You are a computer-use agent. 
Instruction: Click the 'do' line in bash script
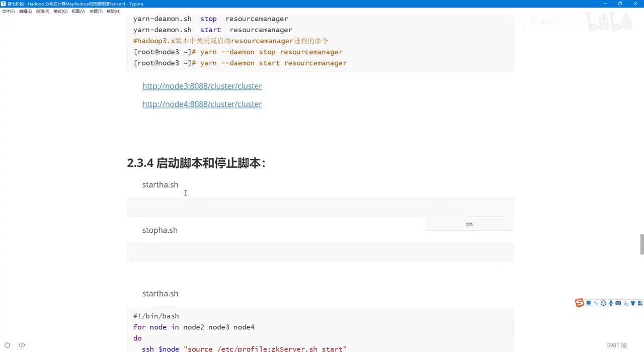tap(137, 338)
